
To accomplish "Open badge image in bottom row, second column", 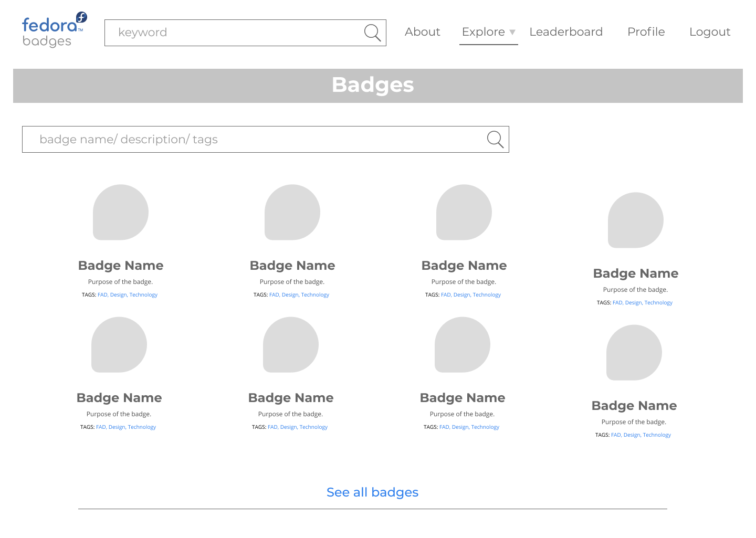I will [x=291, y=344].
